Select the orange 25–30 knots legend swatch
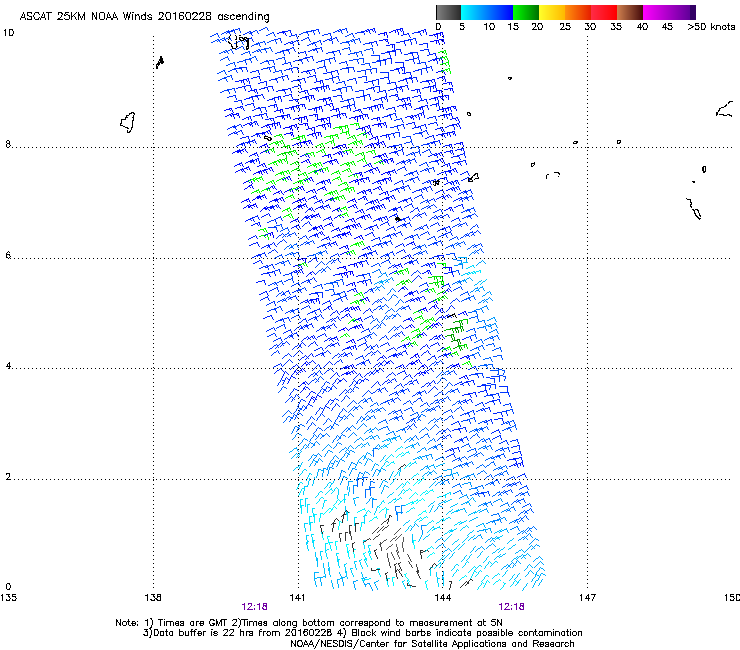 click(578, 12)
